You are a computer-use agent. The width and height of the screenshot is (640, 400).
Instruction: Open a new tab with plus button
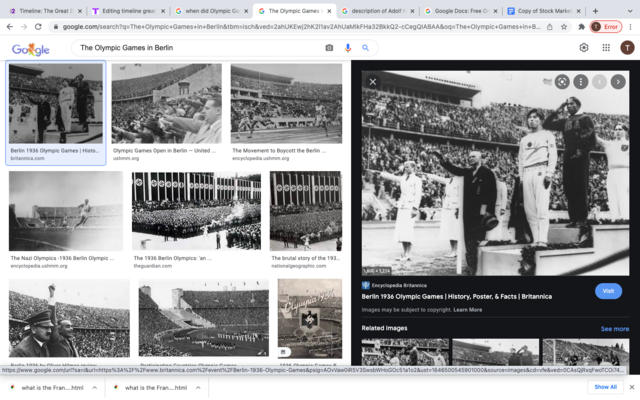[x=595, y=11]
